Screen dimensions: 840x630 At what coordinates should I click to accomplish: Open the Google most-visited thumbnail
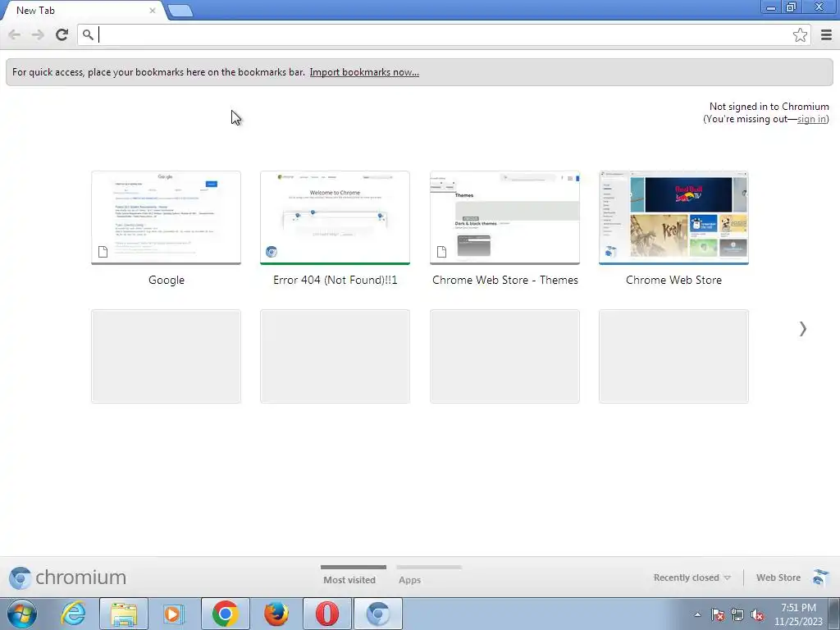tap(166, 217)
